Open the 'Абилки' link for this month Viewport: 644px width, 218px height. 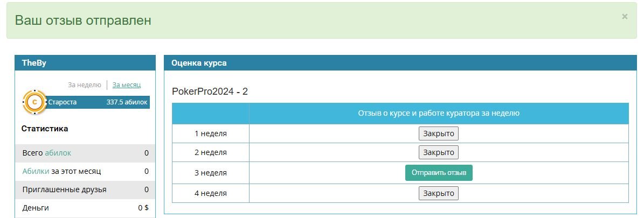36,171
